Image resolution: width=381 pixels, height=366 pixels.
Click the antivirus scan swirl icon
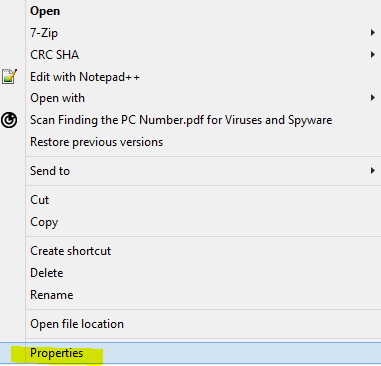pos(9,120)
